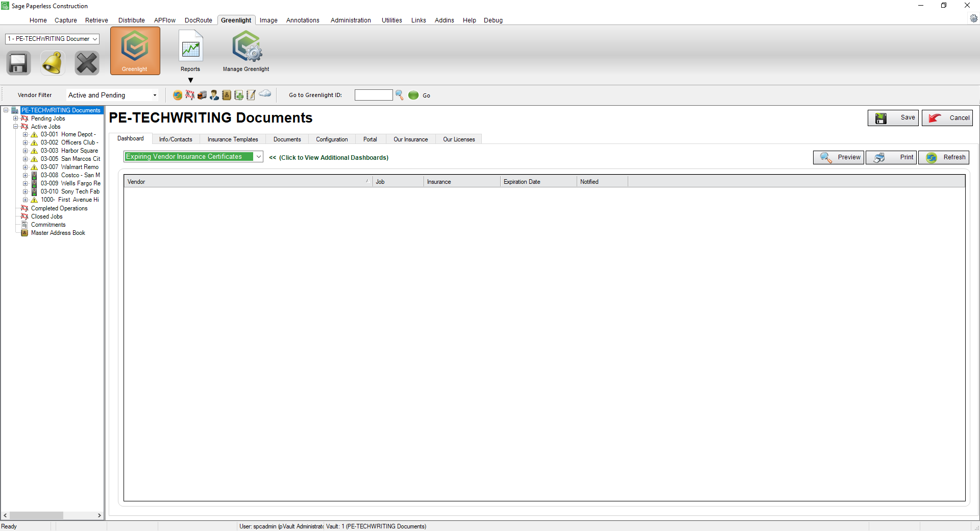Click the tree panel scroll right arrow

tap(100, 516)
